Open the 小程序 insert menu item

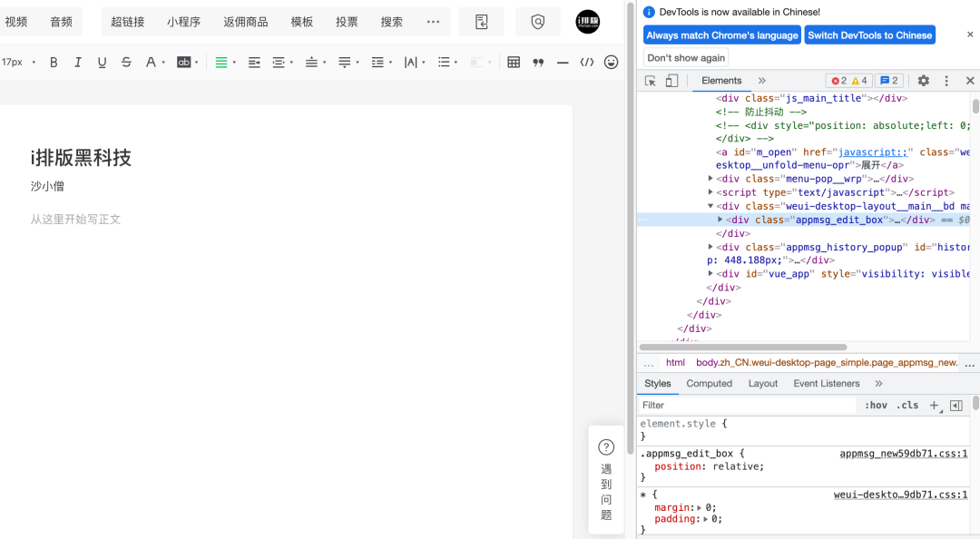tap(183, 22)
